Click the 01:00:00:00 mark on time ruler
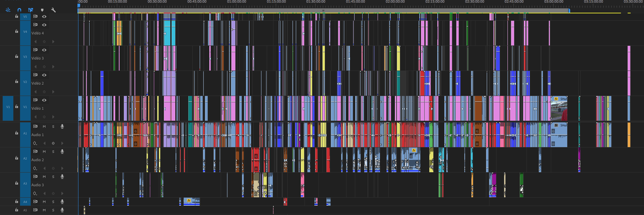 237,2
